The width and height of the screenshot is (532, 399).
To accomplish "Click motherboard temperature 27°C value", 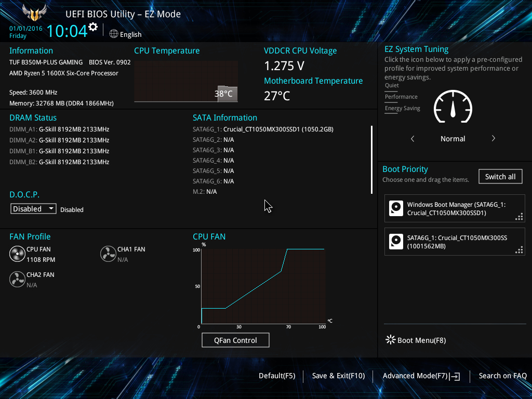I will point(277,96).
